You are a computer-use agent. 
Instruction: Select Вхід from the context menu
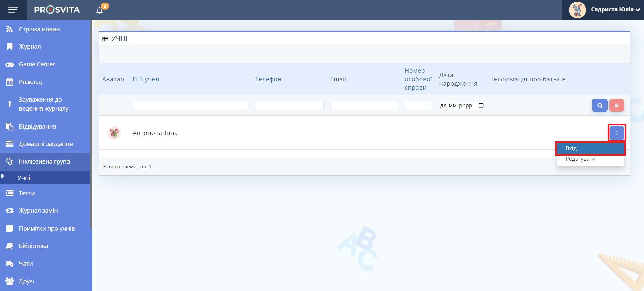click(x=590, y=148)
